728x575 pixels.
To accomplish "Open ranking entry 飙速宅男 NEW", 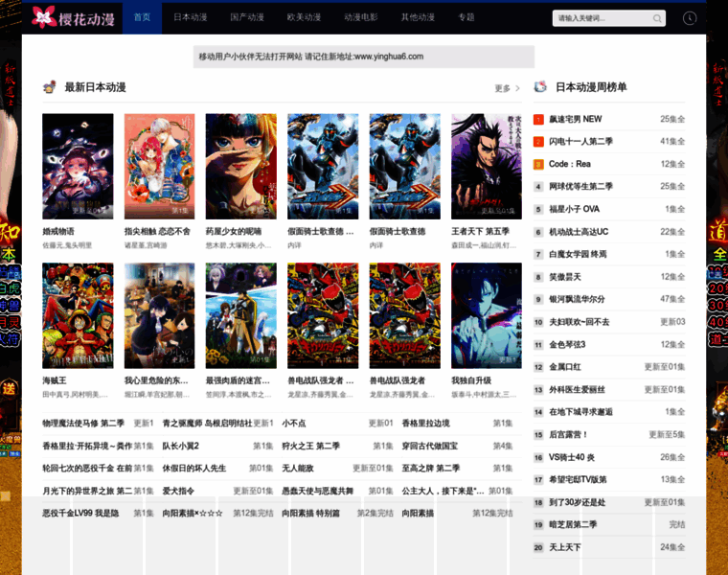I will click(576, 120).
